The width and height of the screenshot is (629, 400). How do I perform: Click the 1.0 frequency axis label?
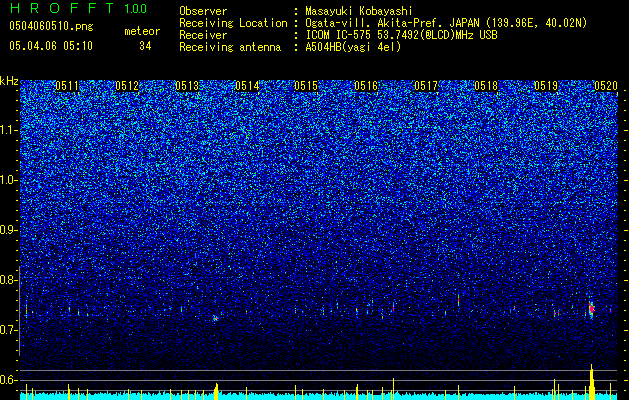click(9, 180)
